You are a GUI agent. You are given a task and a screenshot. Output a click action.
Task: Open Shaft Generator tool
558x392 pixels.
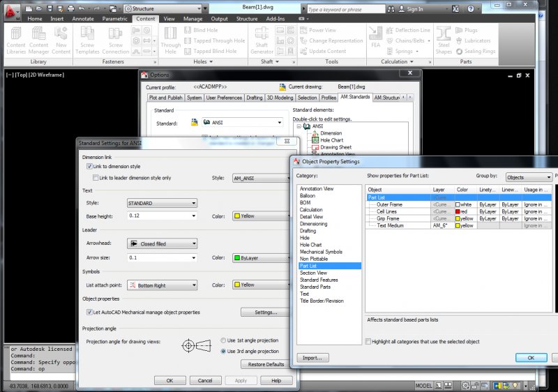point(262,41)
